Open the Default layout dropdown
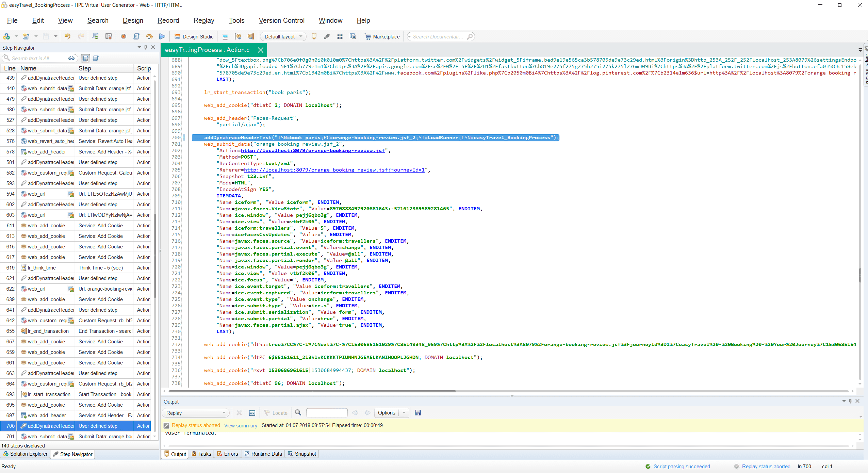The width and height of the screenshot is (868, 473). click(283, 36)
